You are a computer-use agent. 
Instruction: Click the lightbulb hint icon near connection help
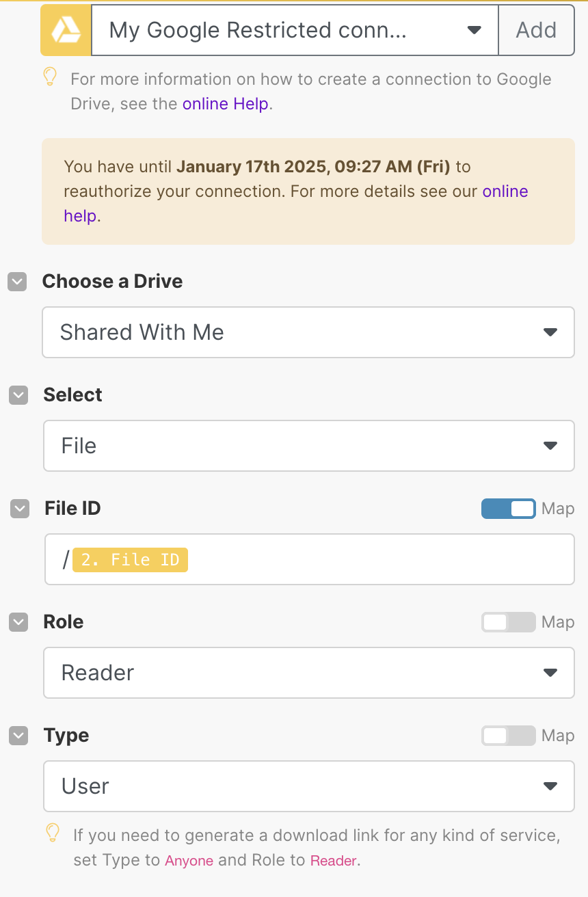pyautogui.click(x=50, y=77)
